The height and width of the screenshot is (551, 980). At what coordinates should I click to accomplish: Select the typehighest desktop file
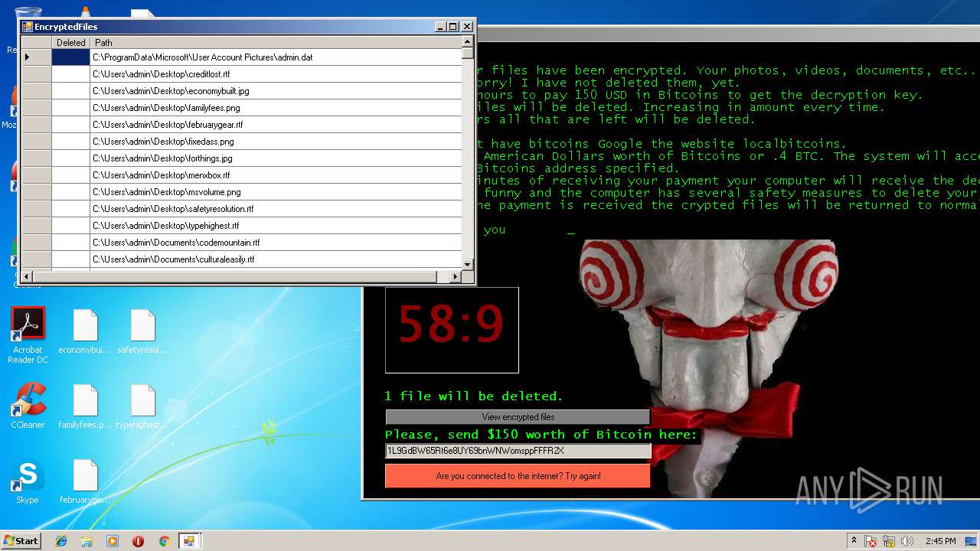(x=142, y=406)
